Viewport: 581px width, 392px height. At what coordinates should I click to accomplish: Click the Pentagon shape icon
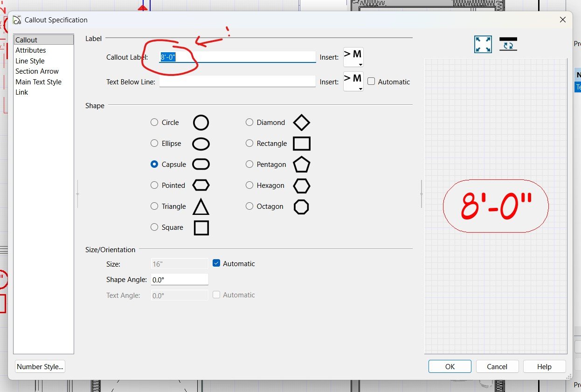click(301, 165)
